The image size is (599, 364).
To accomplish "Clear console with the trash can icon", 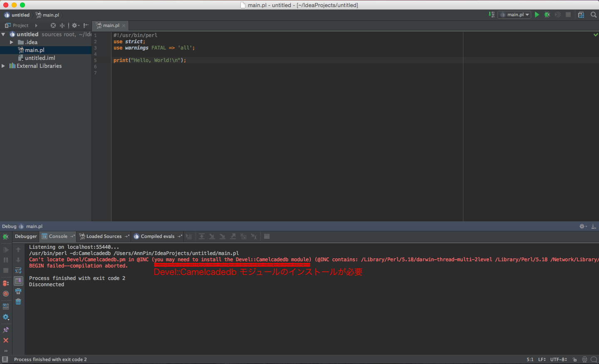I will click(x=18, y=302).
